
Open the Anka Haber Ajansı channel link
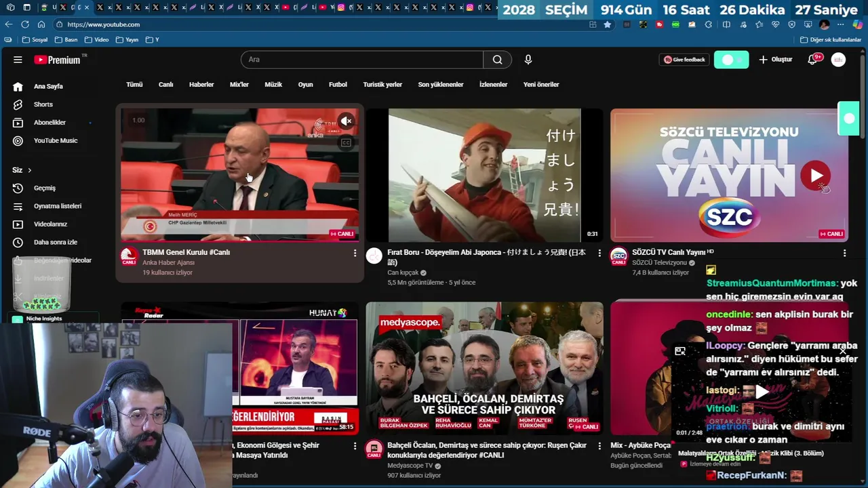point(168,262)
